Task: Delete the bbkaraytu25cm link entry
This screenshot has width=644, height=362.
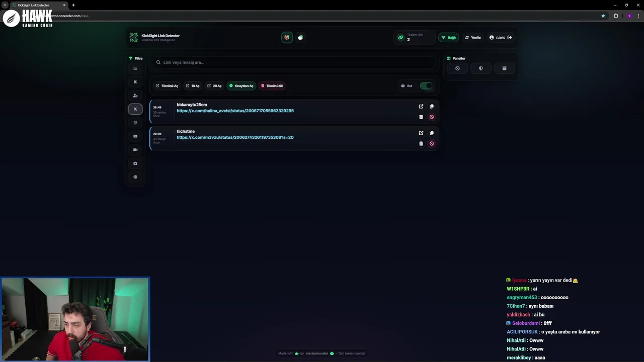Action: (x=421, y=117)
